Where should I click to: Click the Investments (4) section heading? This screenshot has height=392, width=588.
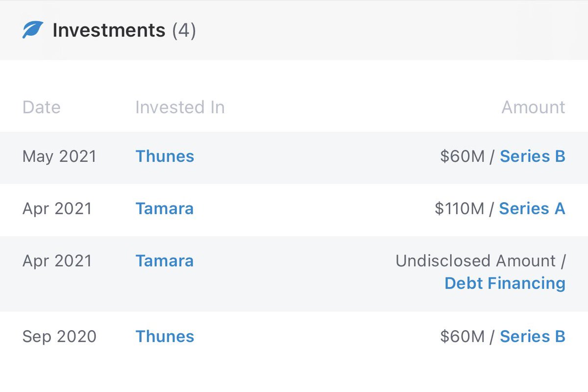pos(108,30)
